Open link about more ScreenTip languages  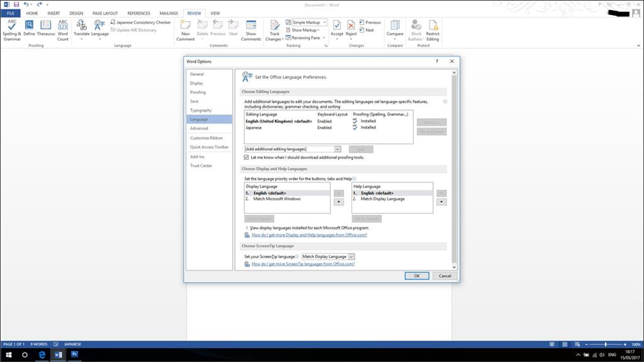(303, 264)
